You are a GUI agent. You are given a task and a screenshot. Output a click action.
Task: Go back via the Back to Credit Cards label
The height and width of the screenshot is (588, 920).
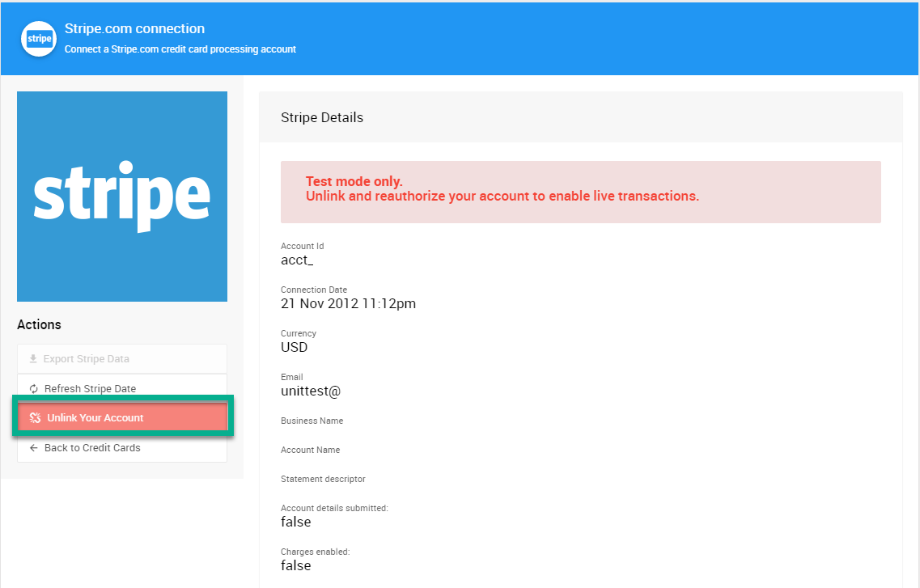click(92, 448)
